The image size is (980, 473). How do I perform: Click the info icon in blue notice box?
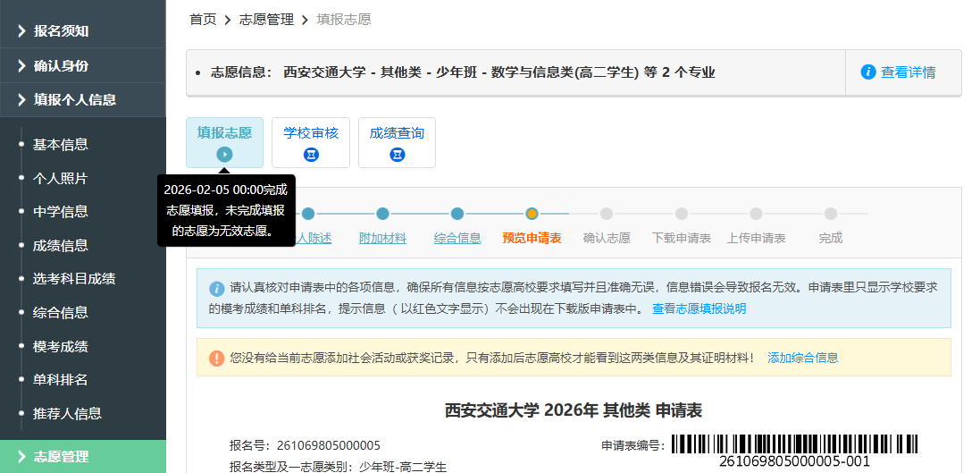pyautogui.click(x=216, y=288)
